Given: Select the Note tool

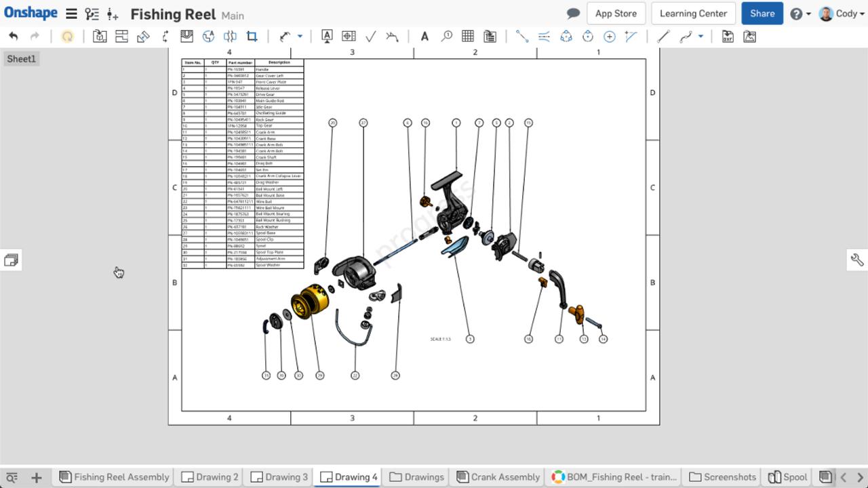Looking at the screenshot, I should pyautogui.click(x=425, y=36).
